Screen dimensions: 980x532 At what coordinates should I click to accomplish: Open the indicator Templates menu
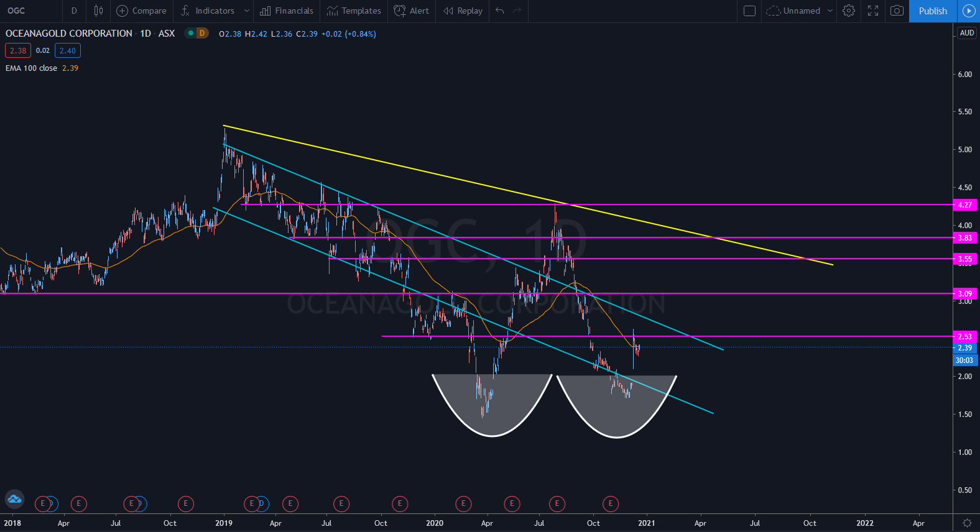coord(354,11)
